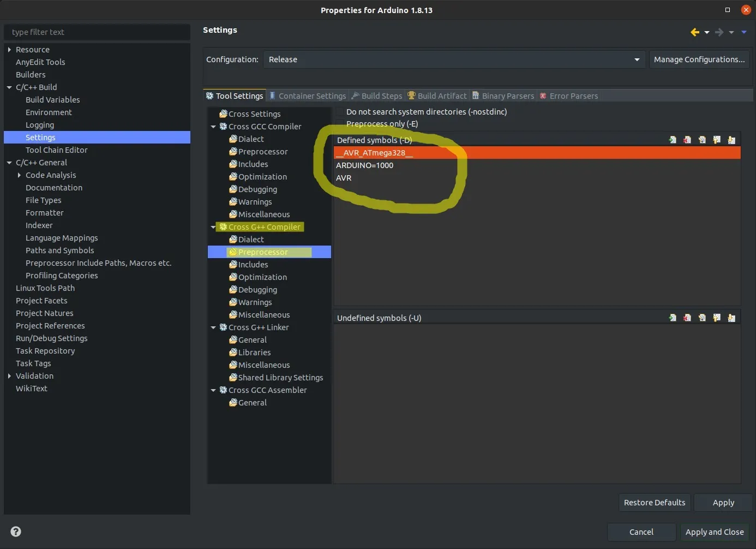Add a new defined symbol (-D)
Viewport: 756px width, 549px height.
pyautogui.click(x=673, y=140)
